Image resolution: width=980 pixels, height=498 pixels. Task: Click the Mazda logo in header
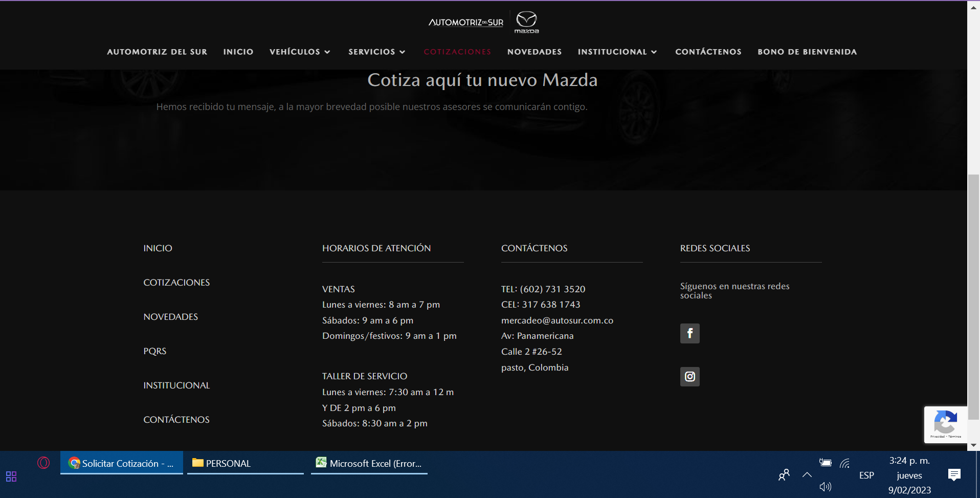(526, 22)
